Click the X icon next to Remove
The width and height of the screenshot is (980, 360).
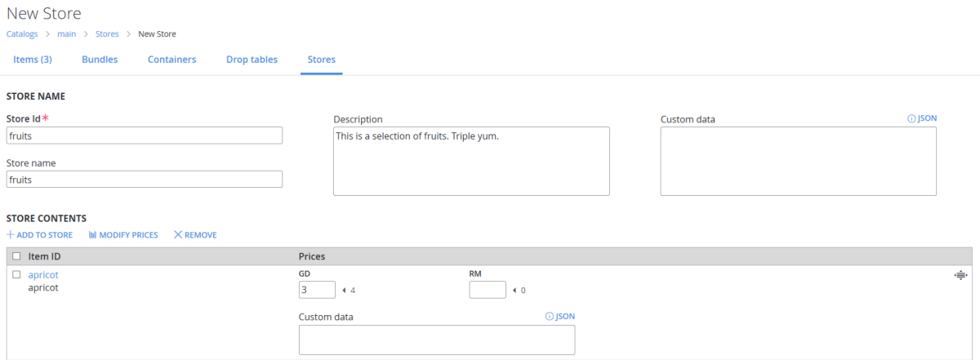[x=178, y=235]
